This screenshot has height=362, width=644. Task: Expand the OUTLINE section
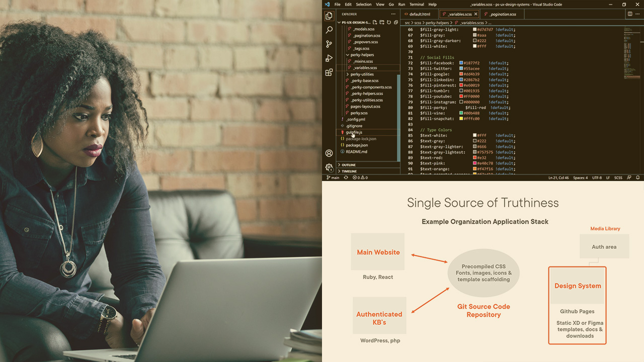click(349, 165)
